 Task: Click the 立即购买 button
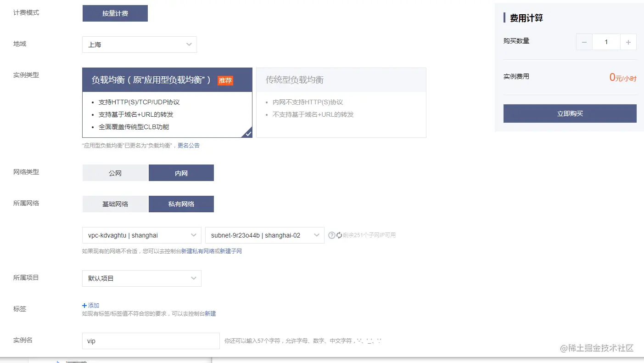(x=570, y=113)
